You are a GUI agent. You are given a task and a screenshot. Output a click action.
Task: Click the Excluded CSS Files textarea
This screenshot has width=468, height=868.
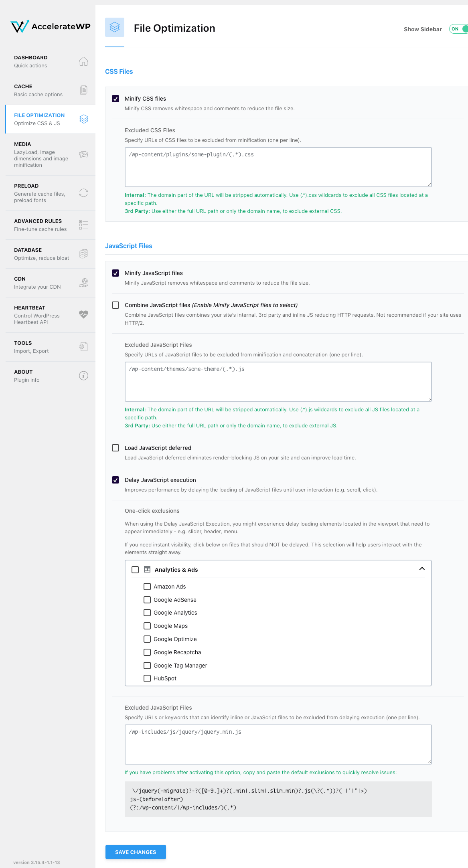coord(278,167)
